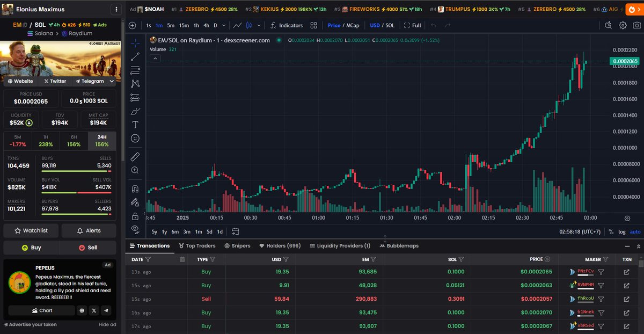Enable magnet mode for drawings
644x334 pixels.
tap(135, 188)
